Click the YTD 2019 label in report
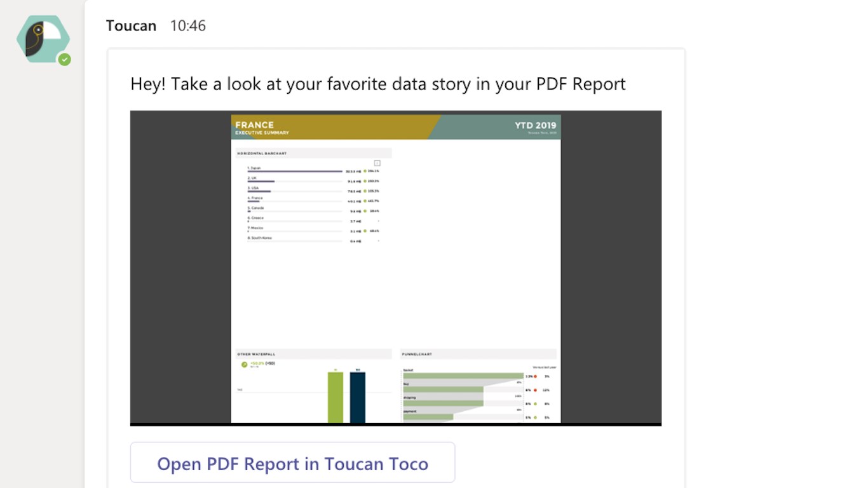 pos(535,126)
